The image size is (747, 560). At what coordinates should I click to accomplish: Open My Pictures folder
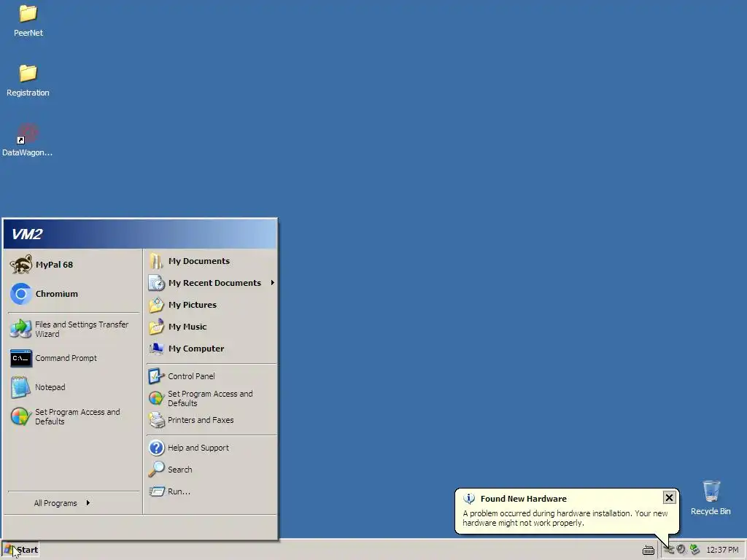coord(212,305)
